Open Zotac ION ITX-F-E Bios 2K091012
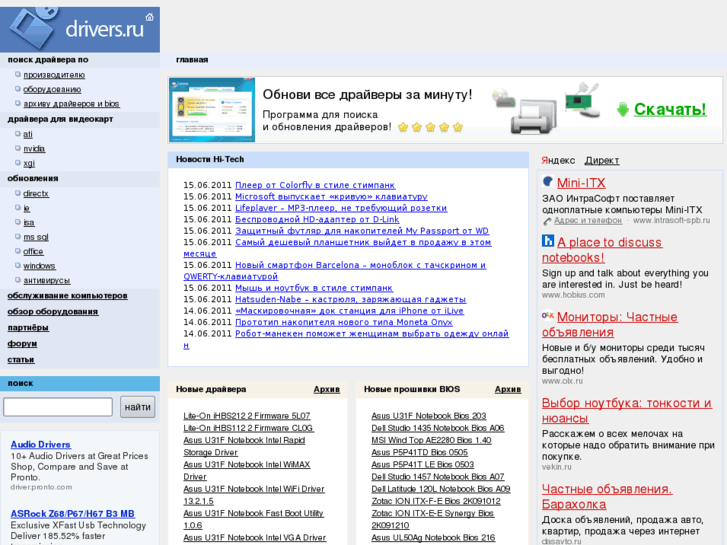 point(436,501)
